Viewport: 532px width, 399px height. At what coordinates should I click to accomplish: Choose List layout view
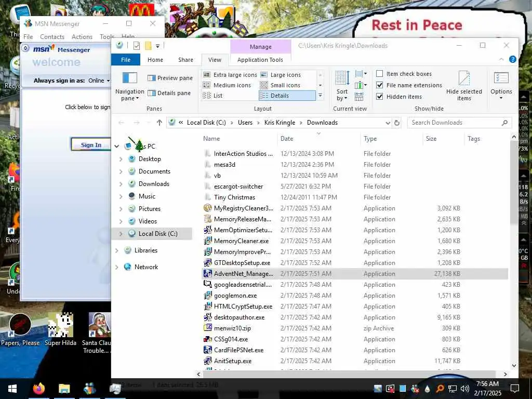point(212,96)
